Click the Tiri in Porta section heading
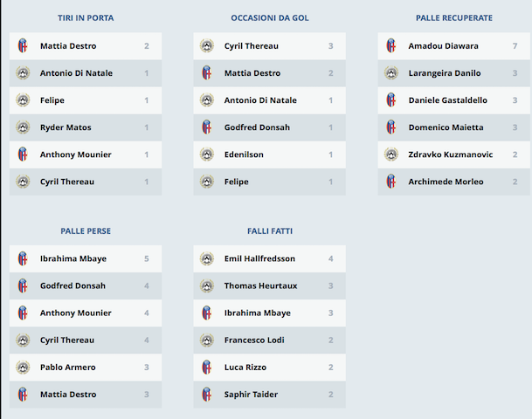The height and width of the screenshot is (419, 532). (x=86, y=17)
